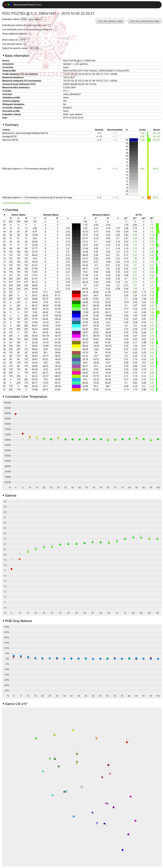The width and height of the screenshot is (163, 868).
Task: Select the Chromatic adaption value Bradford
Action: click(x=67, y=108)
